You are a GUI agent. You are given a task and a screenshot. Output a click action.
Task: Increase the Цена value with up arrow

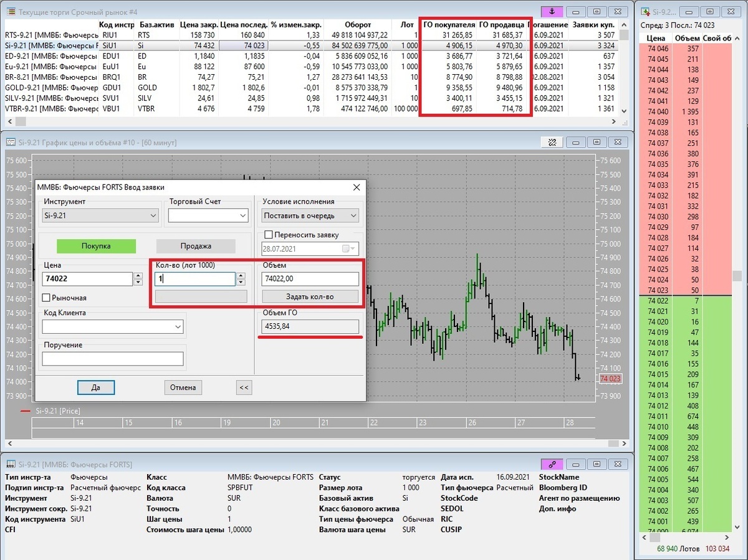click(138, 275)
